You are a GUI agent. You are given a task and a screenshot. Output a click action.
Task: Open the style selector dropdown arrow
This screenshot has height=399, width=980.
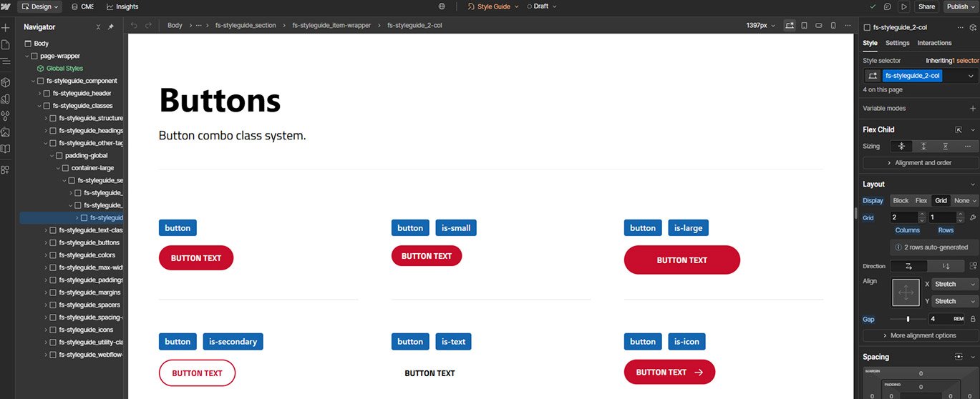[x=971, y=76]
